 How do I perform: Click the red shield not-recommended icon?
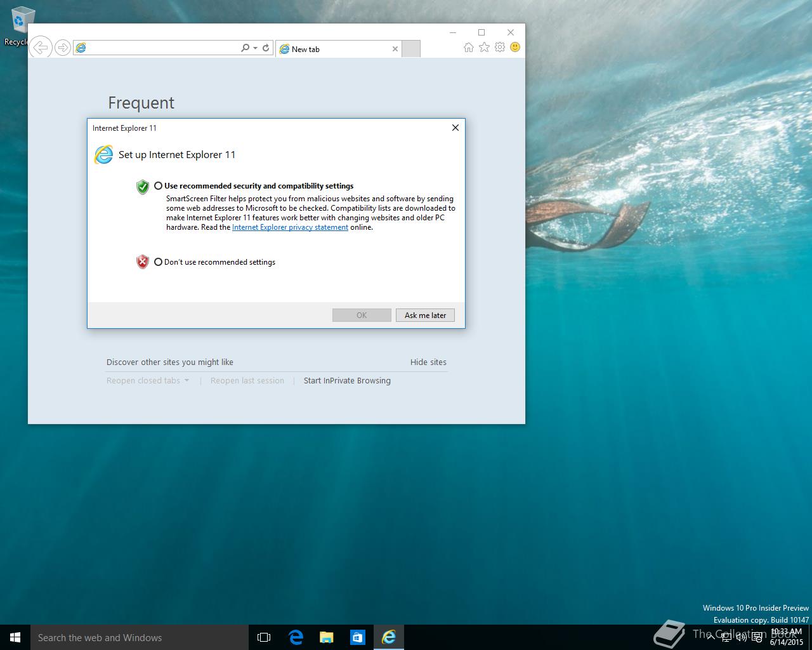143,262
